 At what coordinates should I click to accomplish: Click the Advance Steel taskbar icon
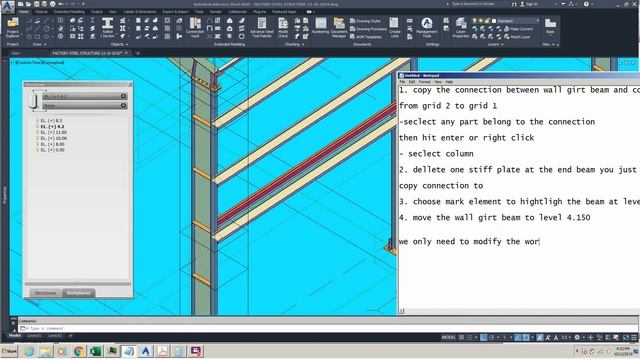click(145, 351)
